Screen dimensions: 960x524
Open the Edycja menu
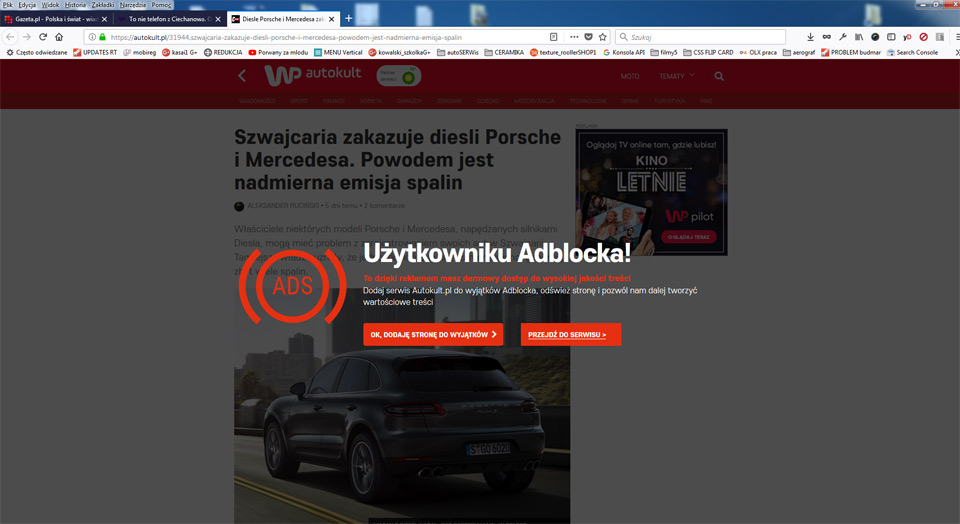pos(27,5)
